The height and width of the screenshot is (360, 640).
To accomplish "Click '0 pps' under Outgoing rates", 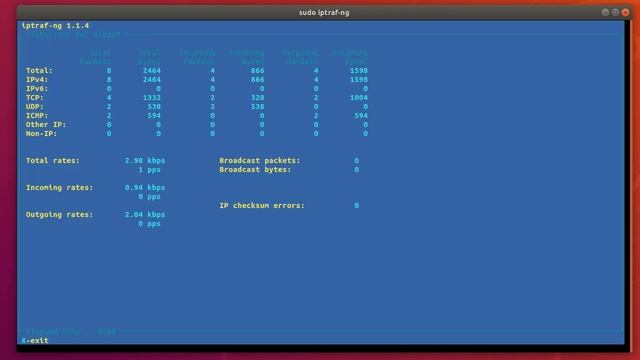I will 149,224.
